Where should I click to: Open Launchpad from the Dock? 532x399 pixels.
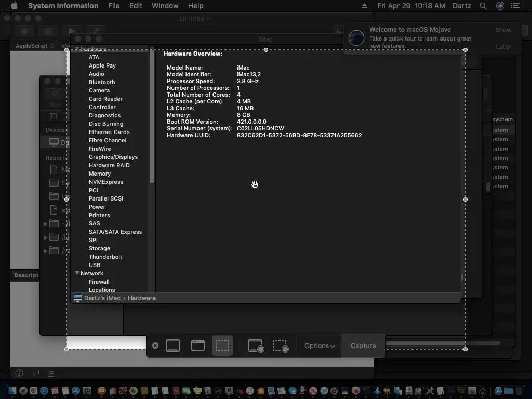[23, 391]
